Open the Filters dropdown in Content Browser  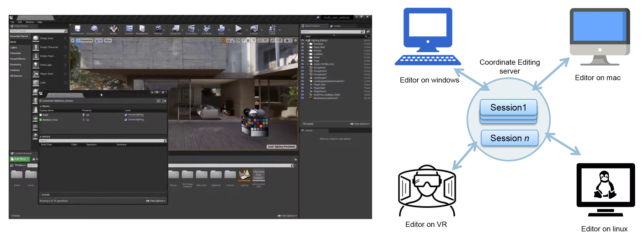click(20, 165)
